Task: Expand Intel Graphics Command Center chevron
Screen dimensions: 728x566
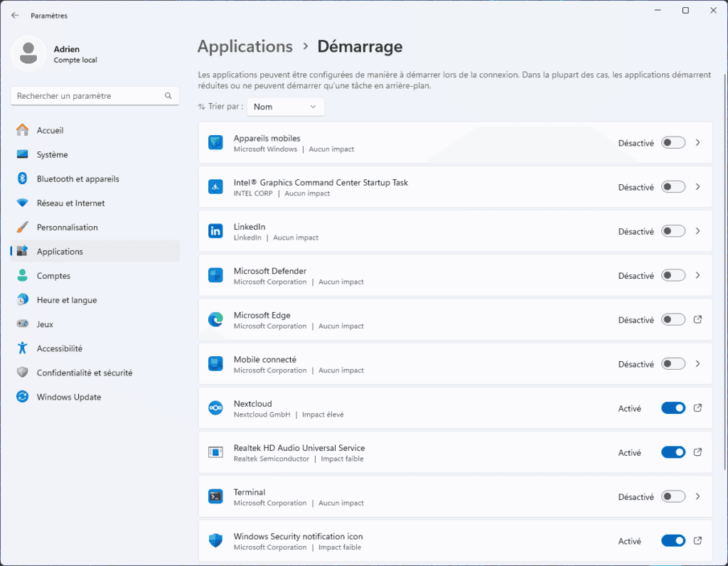Action: pos(697,187)
